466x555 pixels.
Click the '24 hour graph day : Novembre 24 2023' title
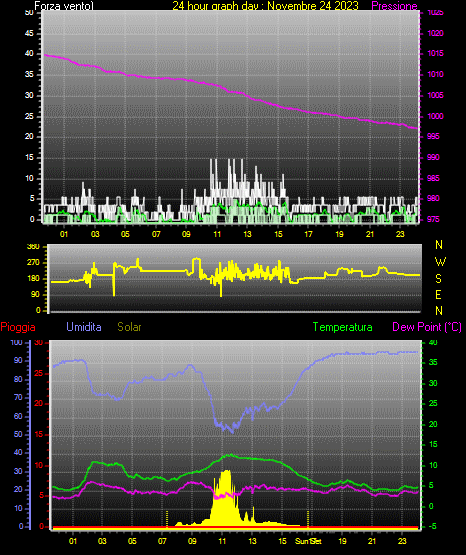click(265, 5)
